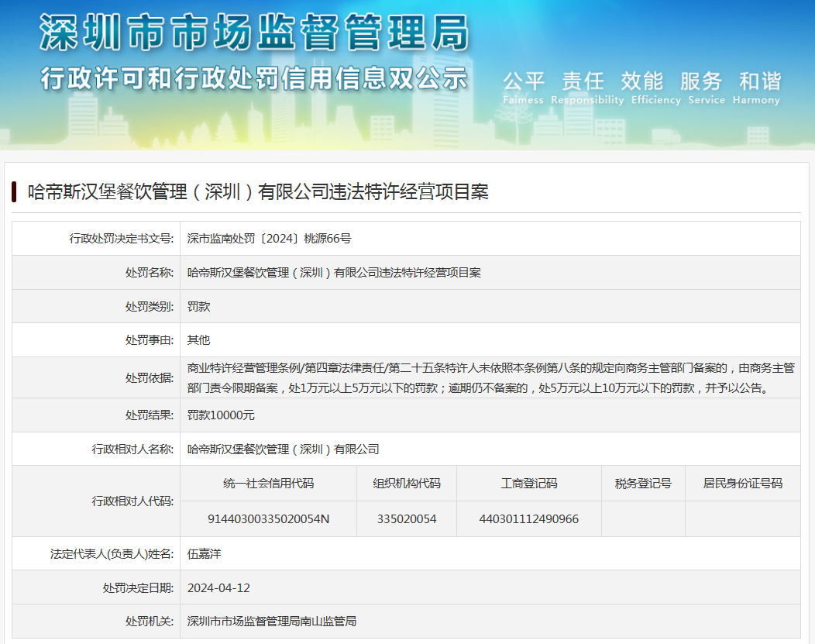This screenshot has height=644, width=815.
Task: Click the 罚款10000元 result value
Action: pyautogui.click(x=221, y=415)
